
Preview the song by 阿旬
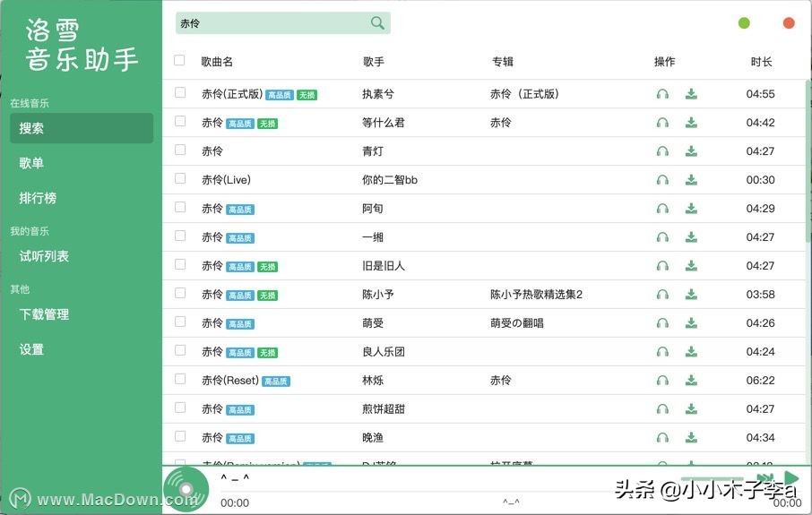pos(662,209)
